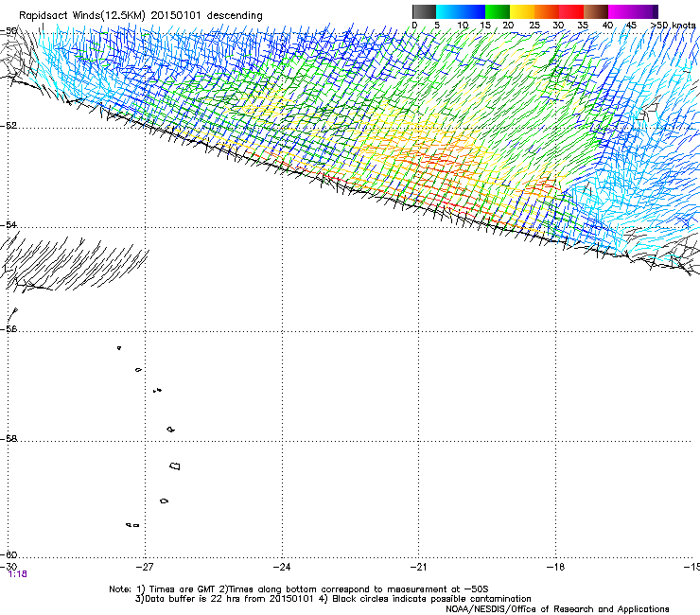
Task: Click the title text 'Rapidscat Winds(12.5KM)'
Action: coord(82,16)
